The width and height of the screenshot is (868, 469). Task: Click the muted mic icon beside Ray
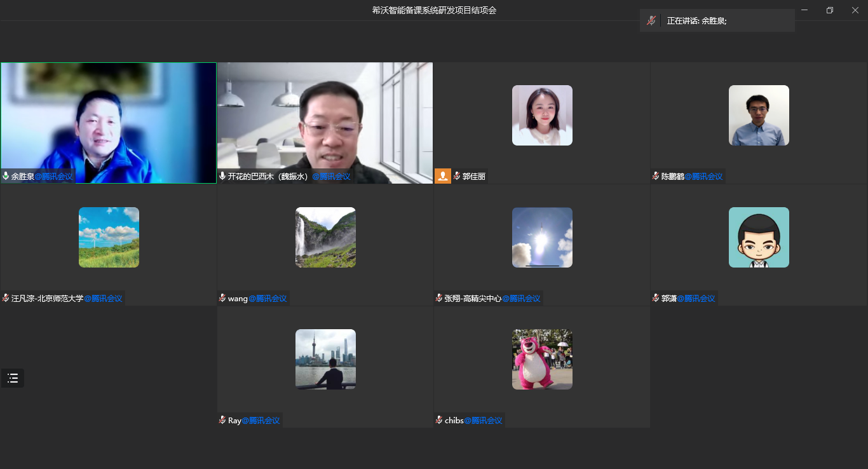click(222, 420)
